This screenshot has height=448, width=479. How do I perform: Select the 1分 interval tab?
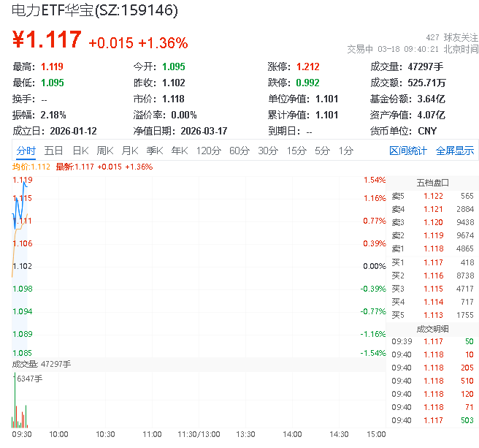346,151
